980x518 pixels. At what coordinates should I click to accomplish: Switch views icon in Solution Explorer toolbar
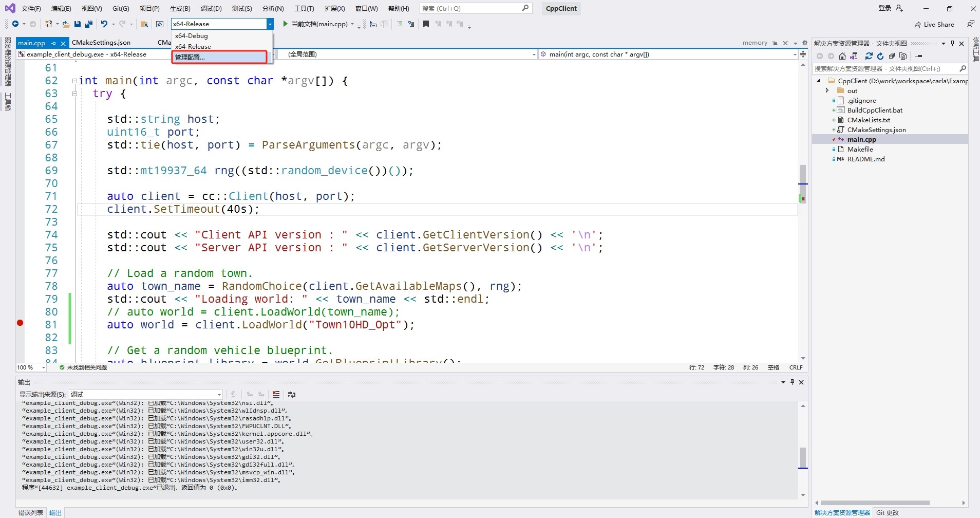point(854,56)
